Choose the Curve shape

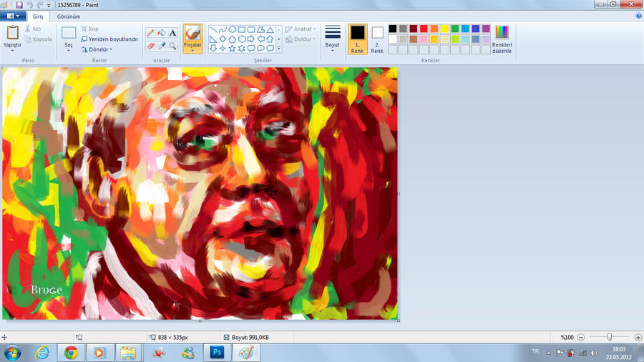[223, 30]
